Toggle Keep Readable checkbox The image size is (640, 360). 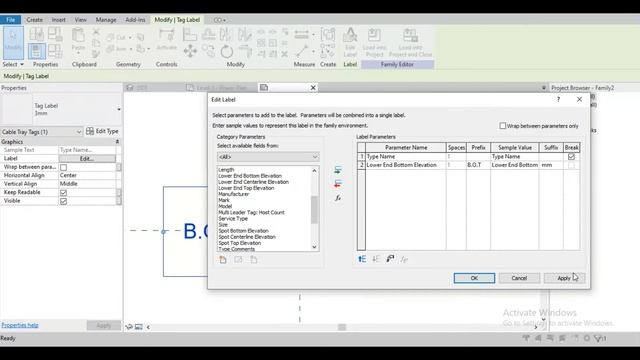[x=63, y=192]
